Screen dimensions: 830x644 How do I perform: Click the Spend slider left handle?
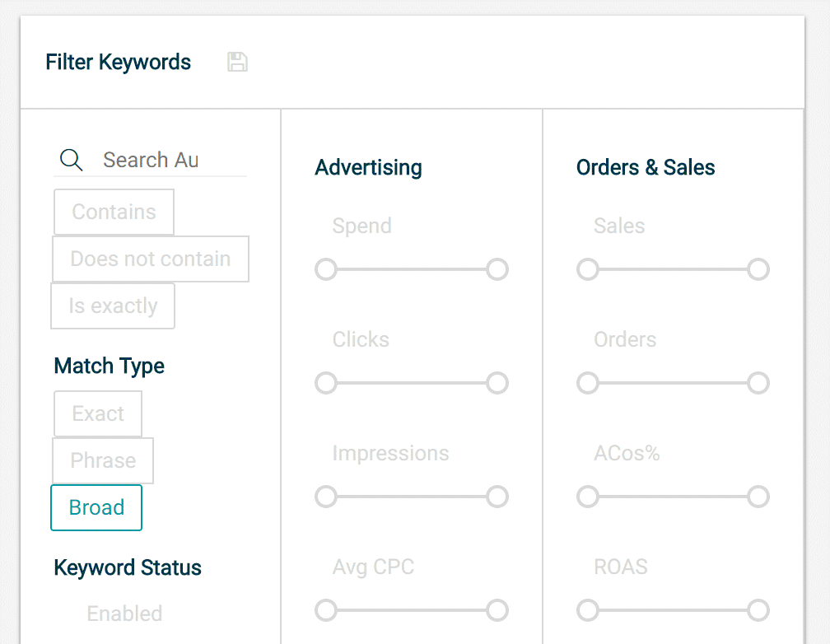pyautogui.click(x=326, y=269)
